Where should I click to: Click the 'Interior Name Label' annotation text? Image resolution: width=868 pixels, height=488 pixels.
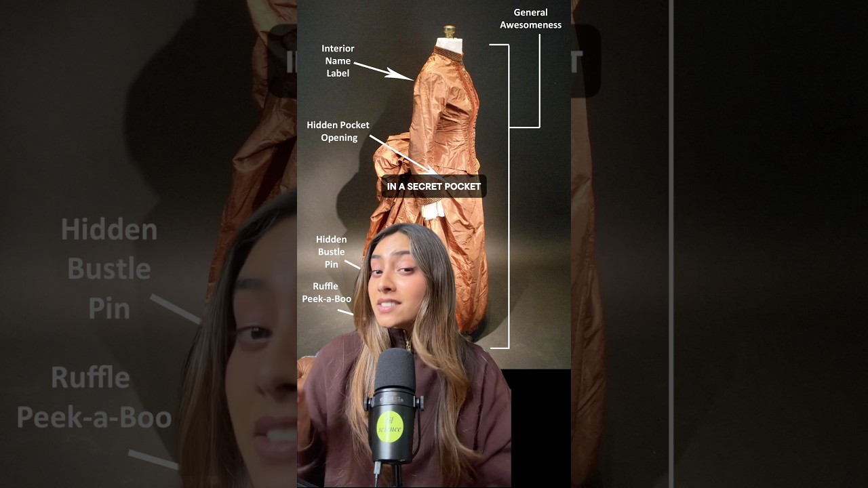coord(338,61)
